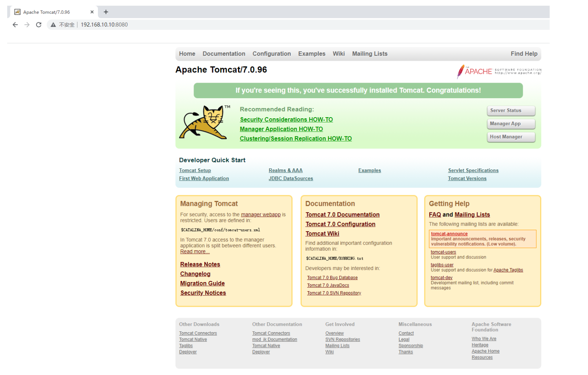This screenshot has width=588, height=375.
Task: Open mod_jk Documentation footer link
Action: point(274,340)
